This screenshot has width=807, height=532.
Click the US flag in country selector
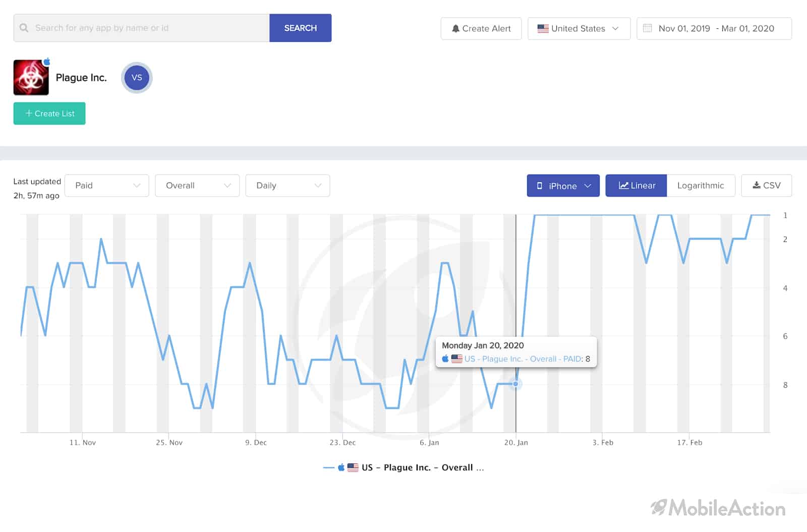(x=543, y=29)
